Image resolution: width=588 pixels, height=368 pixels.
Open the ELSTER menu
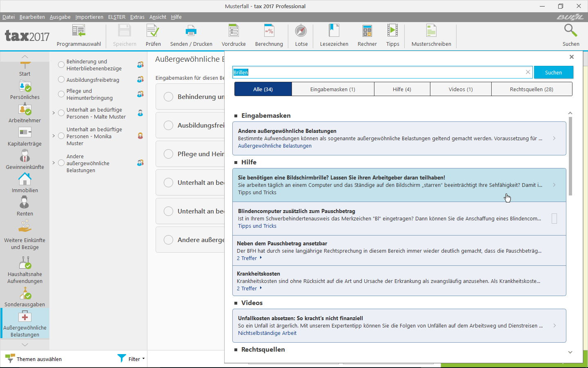[x=116, y=17]
